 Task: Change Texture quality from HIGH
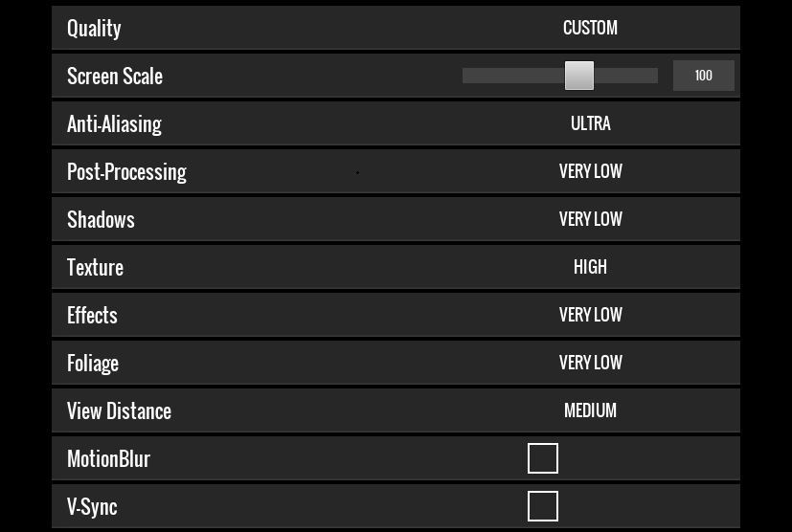pos(590,267)
